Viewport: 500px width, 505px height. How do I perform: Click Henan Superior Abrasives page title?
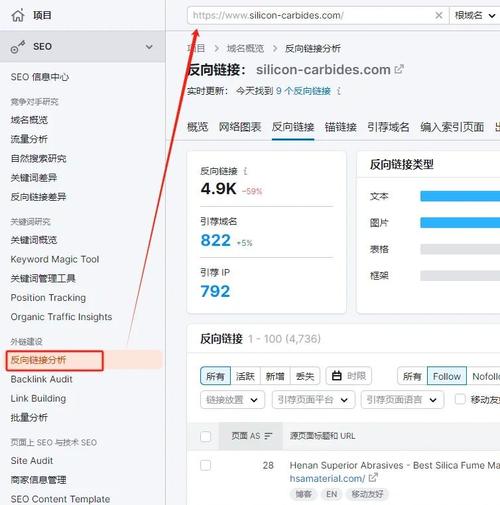tap(395, 465)
